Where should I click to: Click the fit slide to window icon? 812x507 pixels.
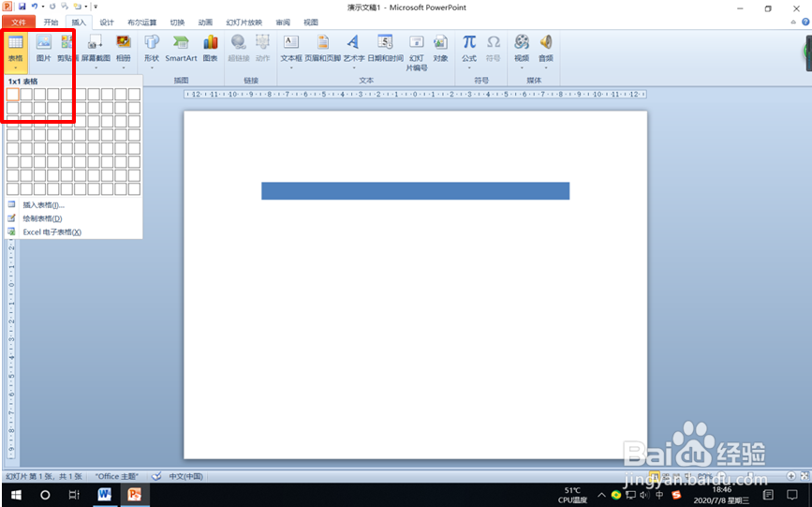[x=804, y=475]
